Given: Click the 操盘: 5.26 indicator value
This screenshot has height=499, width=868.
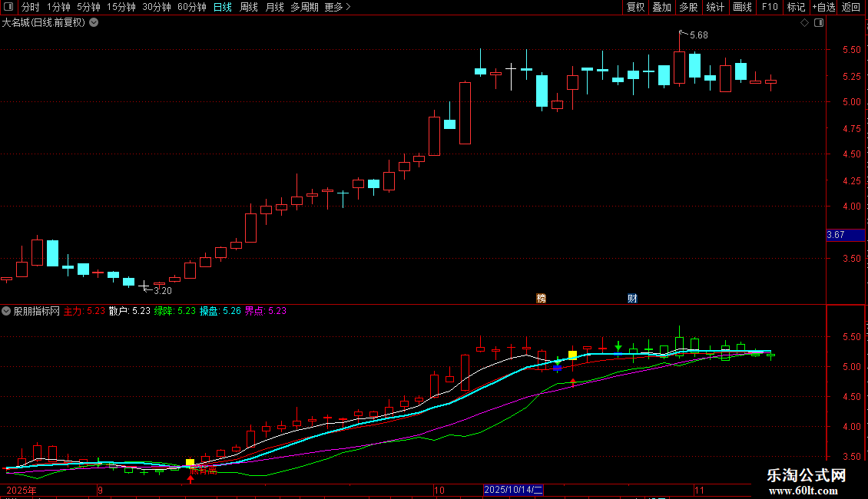Looking at the screenshot, I should pos(220,311).
